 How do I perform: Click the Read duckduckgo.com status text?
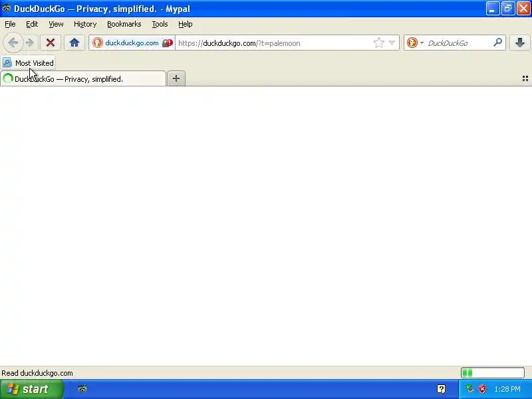coord(37,373)
